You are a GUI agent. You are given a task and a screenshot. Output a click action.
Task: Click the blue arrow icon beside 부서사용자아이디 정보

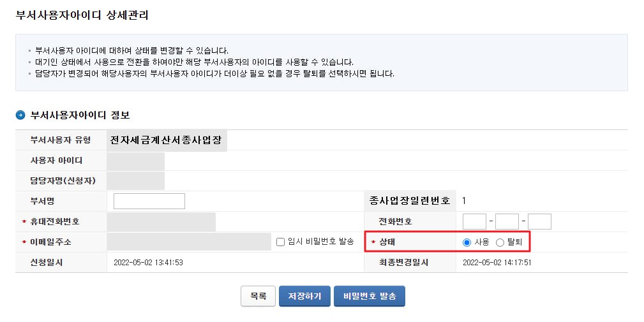pyautogui.click(x=20, y=115)
